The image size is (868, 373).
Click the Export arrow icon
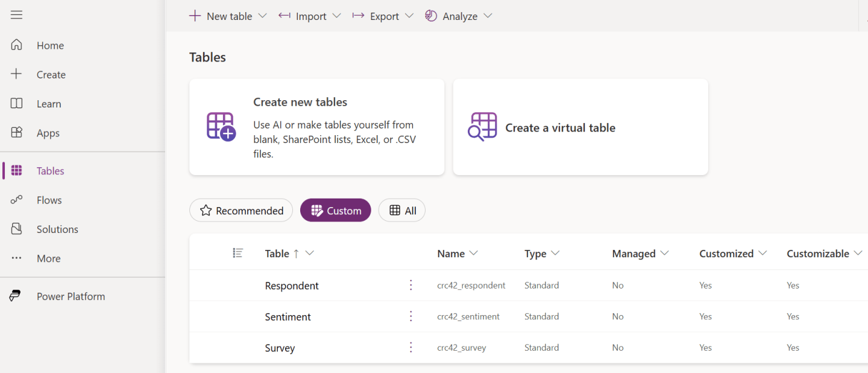pyautogui.click(x=358, y=16)
